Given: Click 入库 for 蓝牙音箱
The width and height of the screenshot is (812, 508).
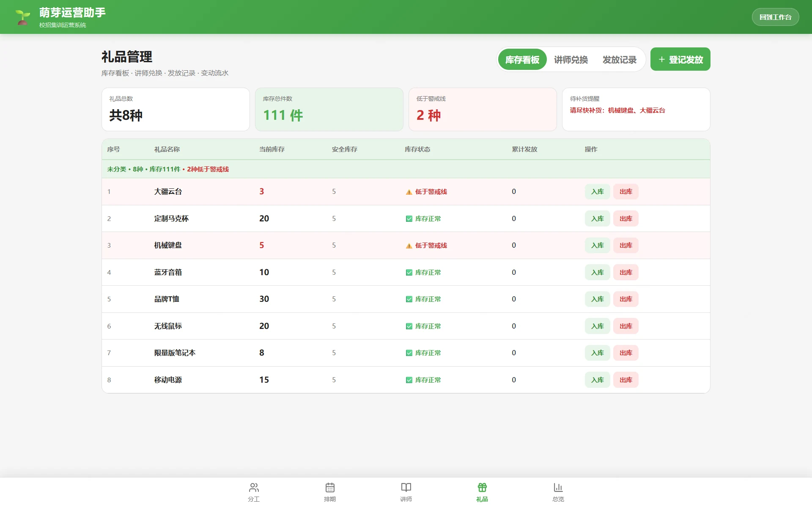Looking at the screenshot, I should point(597,272).
